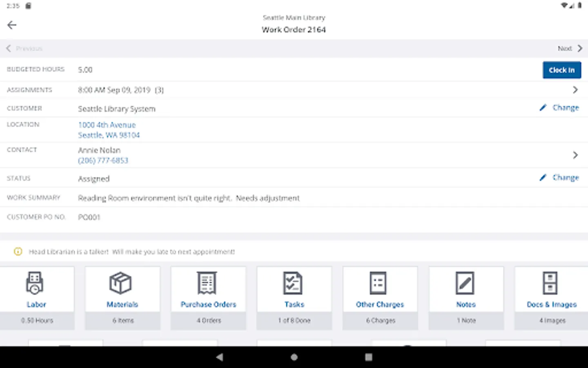
Task: Select the 1 Note summary
Action: coord(466,321)
